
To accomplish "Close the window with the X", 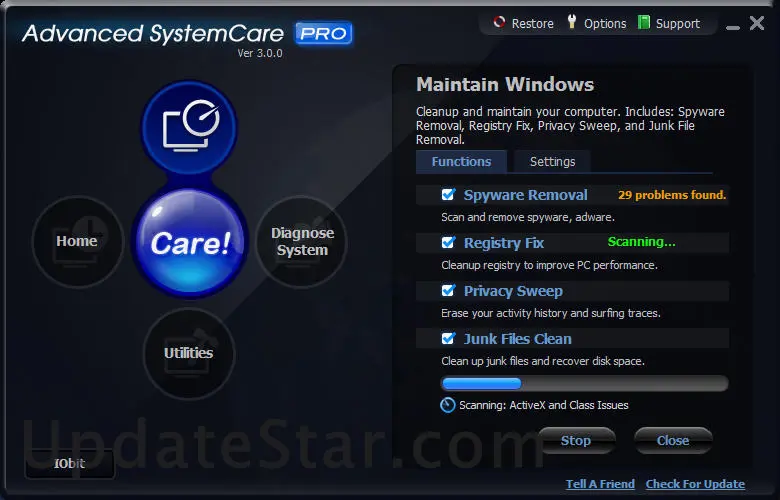I will point(757,22).
